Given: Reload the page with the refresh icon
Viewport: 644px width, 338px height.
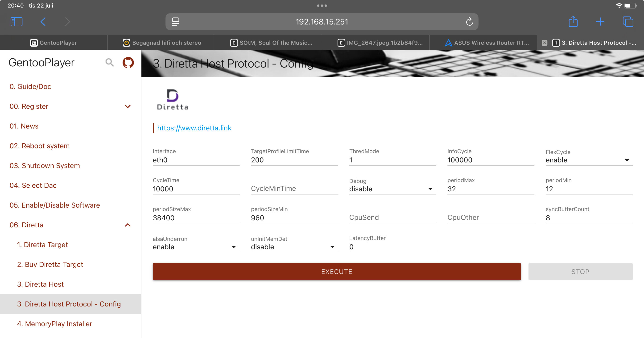Looking at the screenshot, I should tap(469, 22).
